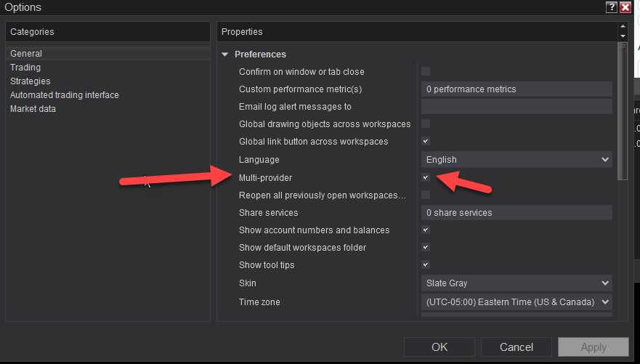Disable Show tool tips checkbox
Viewport: 640px width, 364px height.
click(426, 264)
